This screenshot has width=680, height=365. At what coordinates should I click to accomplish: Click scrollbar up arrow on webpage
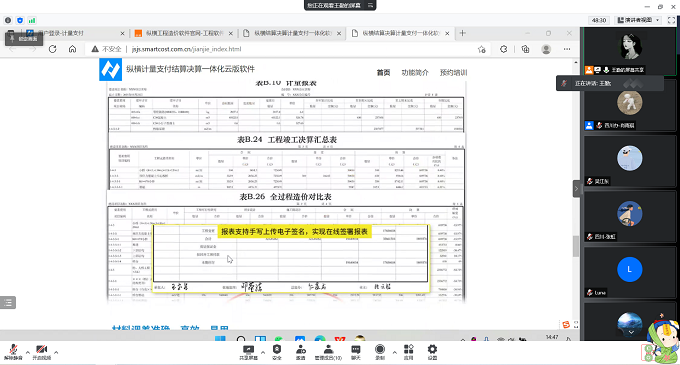pos(576,62)
